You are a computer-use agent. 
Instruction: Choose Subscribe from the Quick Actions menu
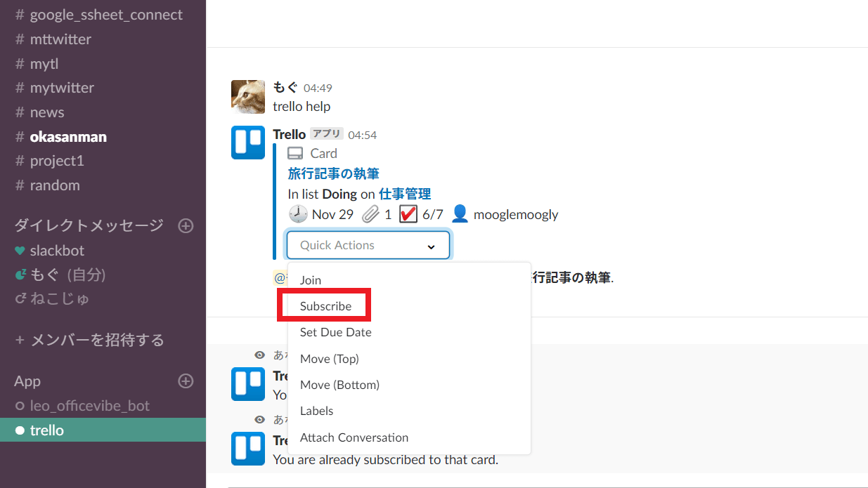pyautogui.click(x=325, y=306)
